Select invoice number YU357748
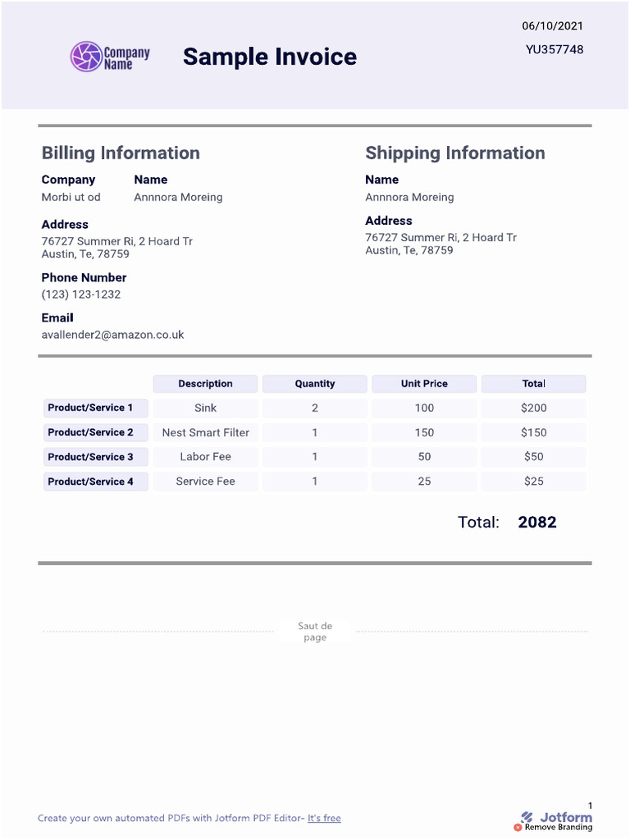The width and height of the screenshot is (630, 840). 555,49
